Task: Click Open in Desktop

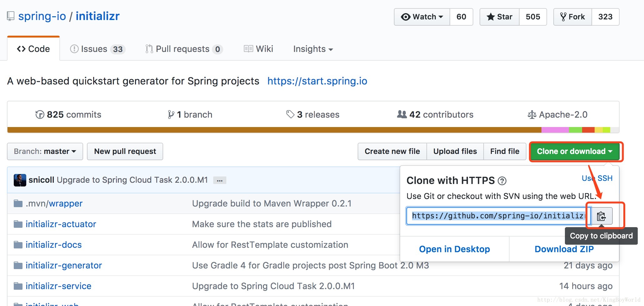Action: 455,249
